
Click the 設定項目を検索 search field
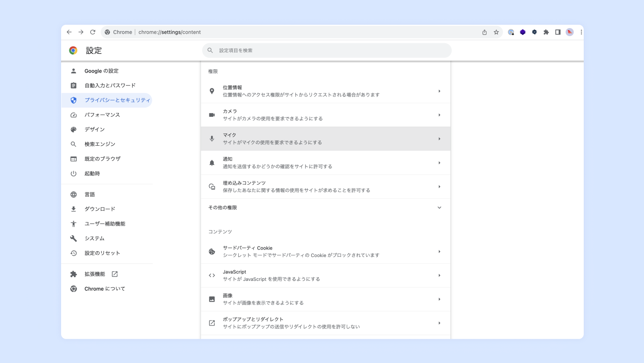pyautogui.click(x=327, y=50)
